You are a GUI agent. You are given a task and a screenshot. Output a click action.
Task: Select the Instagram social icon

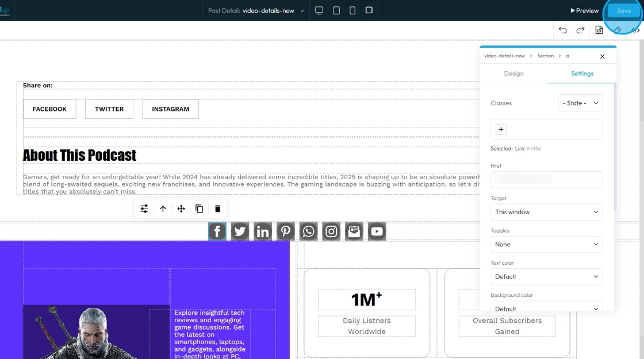331,231
